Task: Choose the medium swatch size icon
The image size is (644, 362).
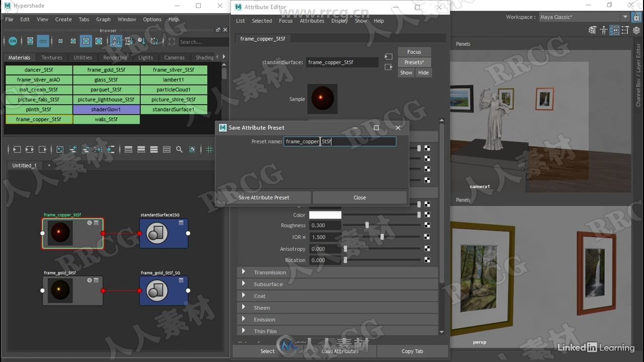Action: [73, 41]
